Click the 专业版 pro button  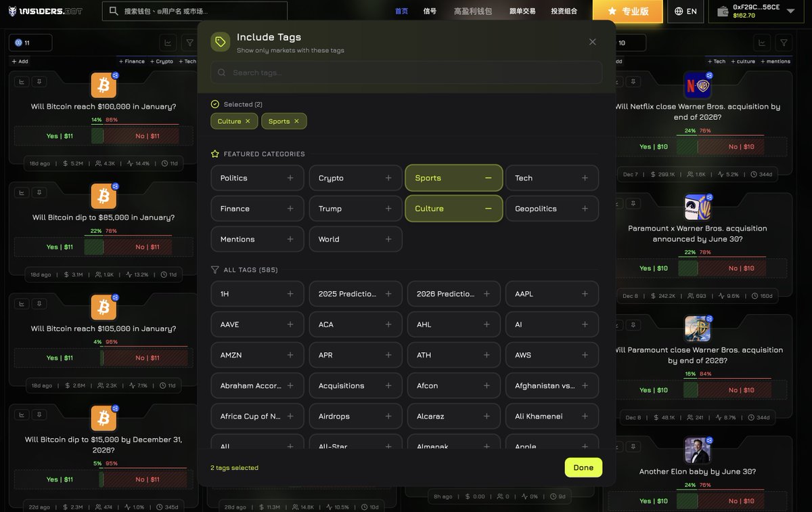click(627, 12)
